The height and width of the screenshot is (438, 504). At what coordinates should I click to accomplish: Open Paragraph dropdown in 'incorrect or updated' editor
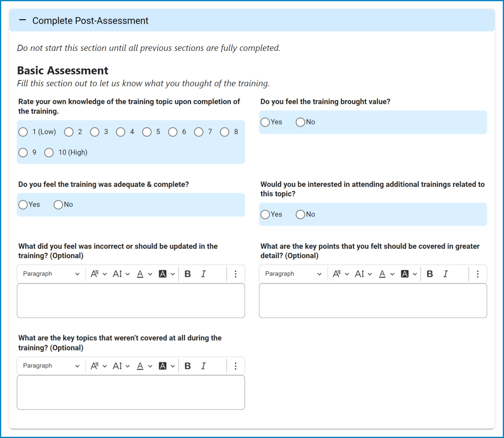pos(51,274)
